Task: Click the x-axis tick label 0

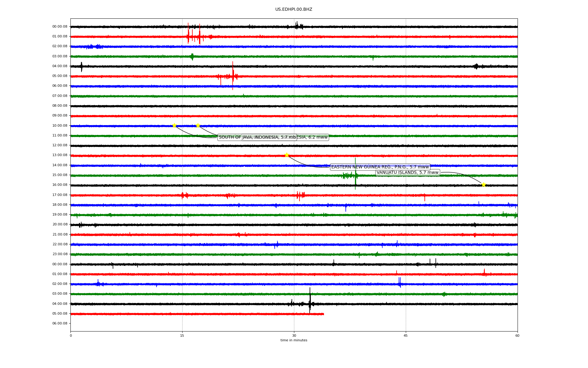Action: (71, 335)
